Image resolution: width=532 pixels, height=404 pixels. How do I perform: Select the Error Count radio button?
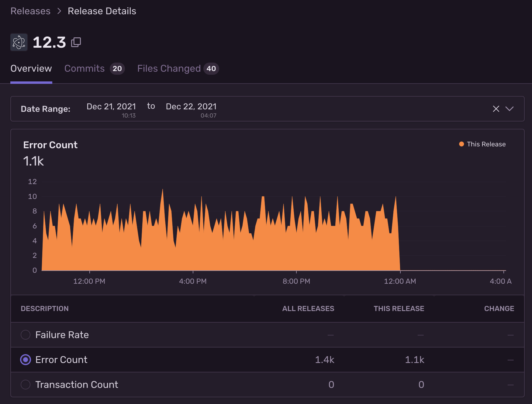[26, 360]
